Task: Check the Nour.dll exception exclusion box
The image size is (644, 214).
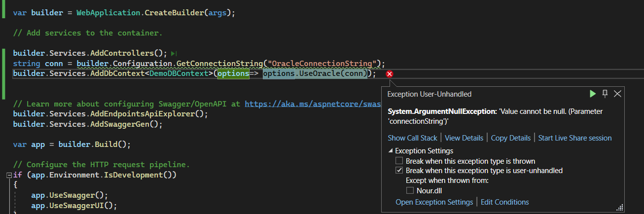Action: point(410,190)
